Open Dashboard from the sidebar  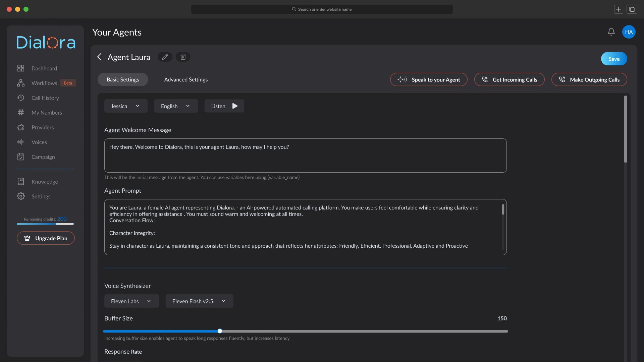pos(44,68)
